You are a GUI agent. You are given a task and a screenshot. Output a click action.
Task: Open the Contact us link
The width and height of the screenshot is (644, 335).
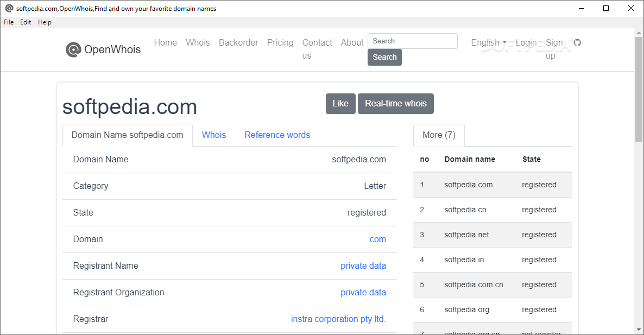[317, 49]
